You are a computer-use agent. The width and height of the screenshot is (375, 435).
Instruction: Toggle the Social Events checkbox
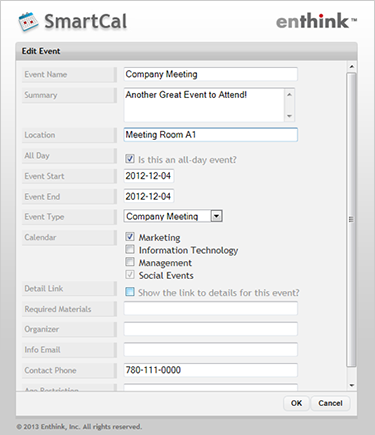pos(130,275)
